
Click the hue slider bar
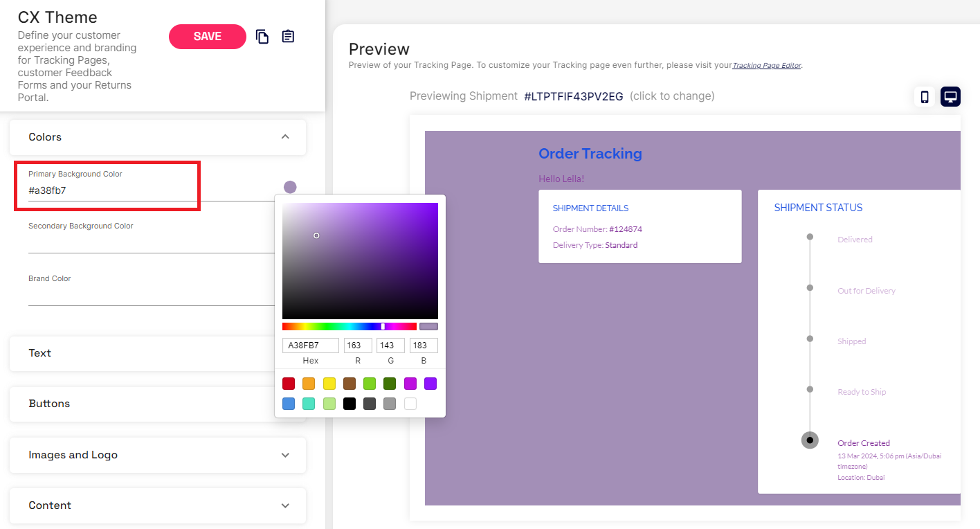coord(350,326)
